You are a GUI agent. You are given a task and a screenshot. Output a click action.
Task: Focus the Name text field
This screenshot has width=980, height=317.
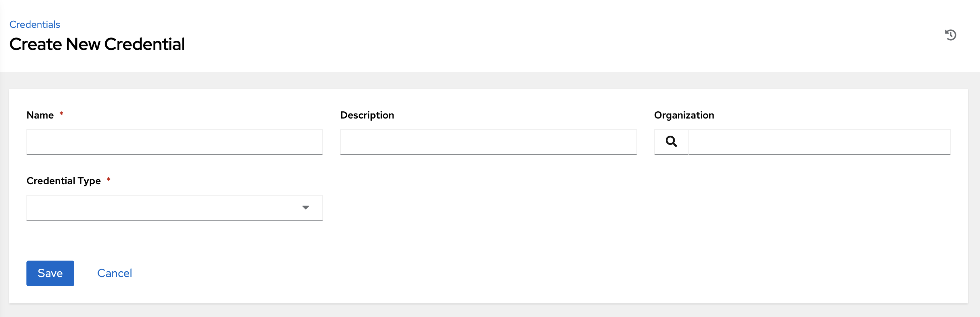coord(174,142)
